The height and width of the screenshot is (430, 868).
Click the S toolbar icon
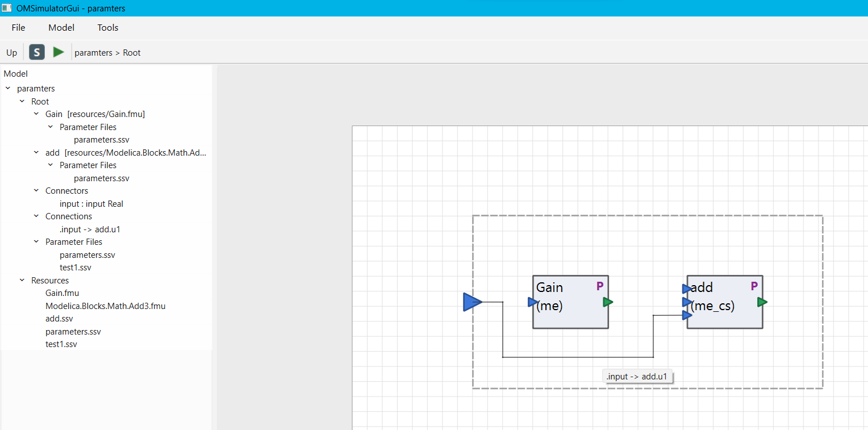point(37,52)
